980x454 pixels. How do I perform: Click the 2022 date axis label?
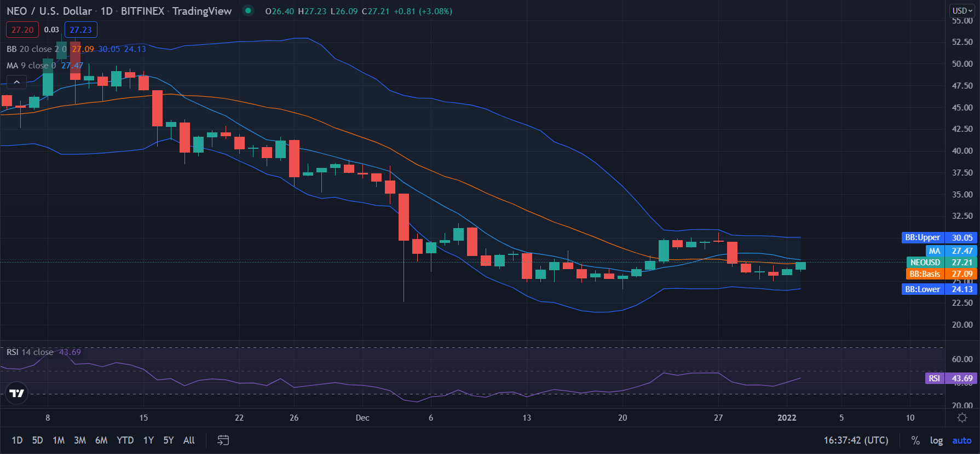click(787, 418)
